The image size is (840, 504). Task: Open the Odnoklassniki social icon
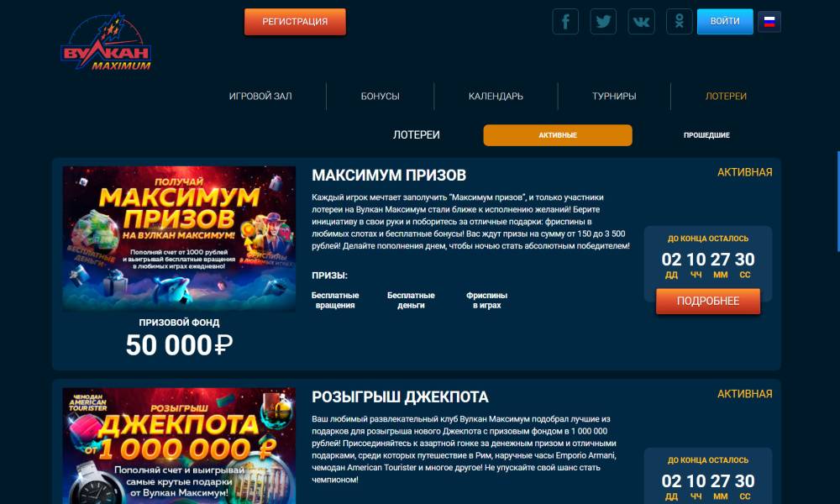(680, 22)
